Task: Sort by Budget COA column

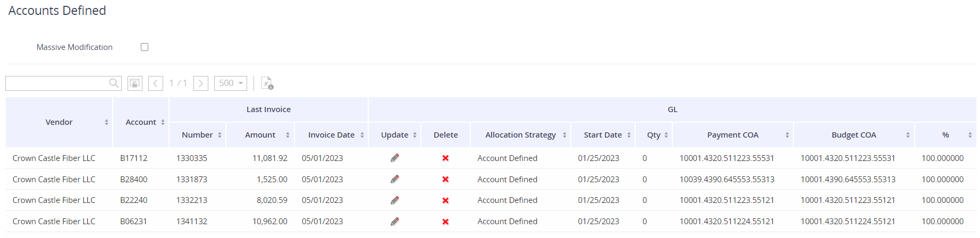Action: point(908,135)
